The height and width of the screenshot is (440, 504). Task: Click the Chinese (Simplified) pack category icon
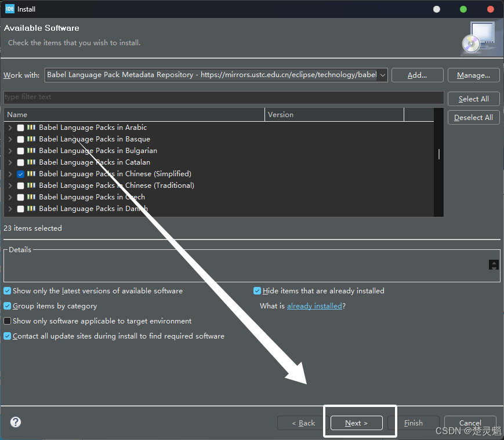coord(31,174)
